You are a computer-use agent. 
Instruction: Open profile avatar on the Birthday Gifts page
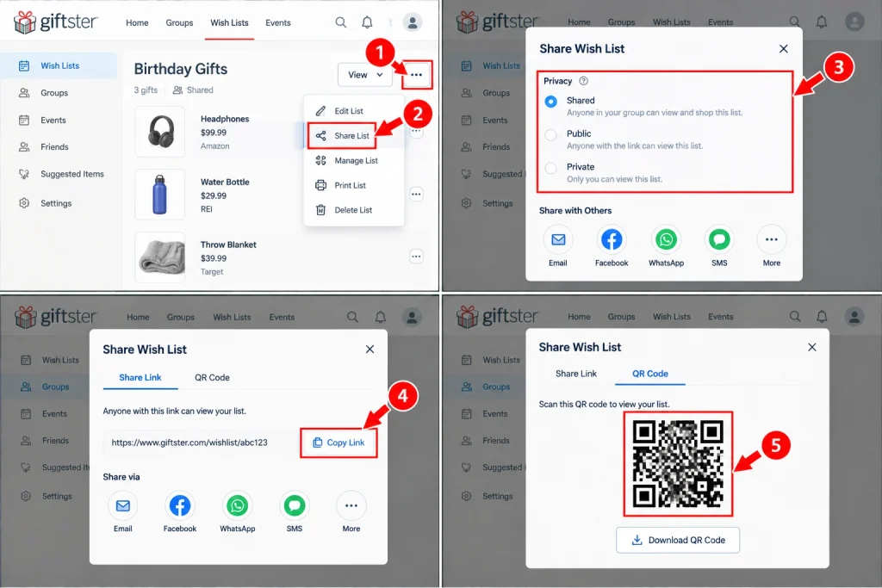tap(413, 22)
